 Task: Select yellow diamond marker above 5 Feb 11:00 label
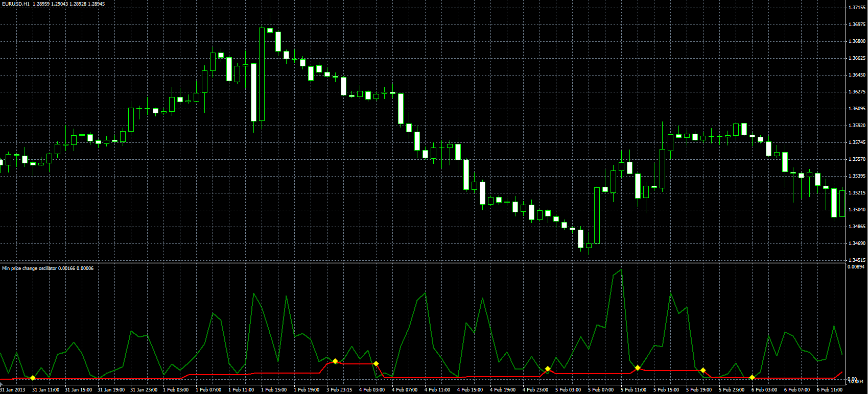tap(638, 367)
